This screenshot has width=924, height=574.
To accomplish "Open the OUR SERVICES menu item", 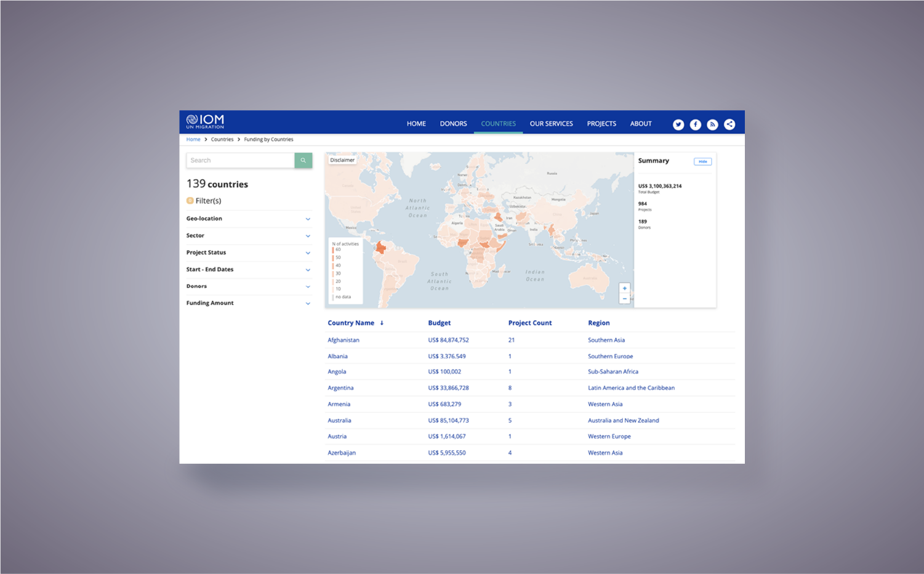I will [552, 124].
